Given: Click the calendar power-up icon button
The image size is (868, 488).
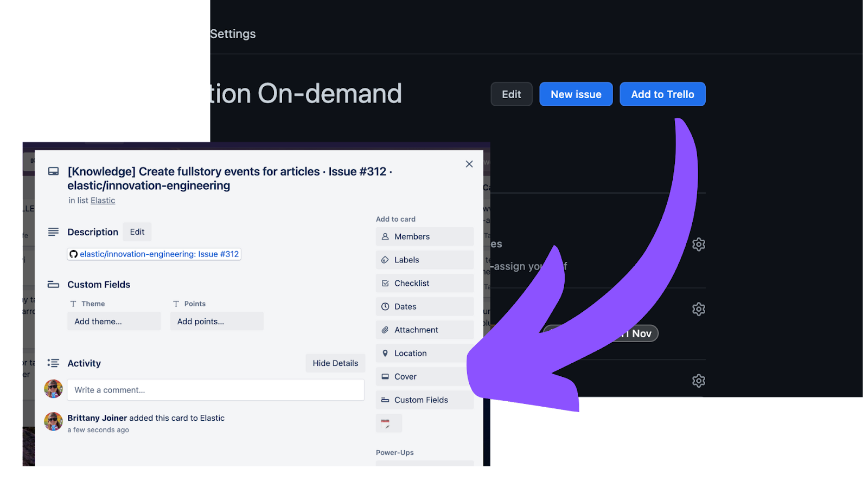Looking at the screenshot, I should (x=389, y=423).
